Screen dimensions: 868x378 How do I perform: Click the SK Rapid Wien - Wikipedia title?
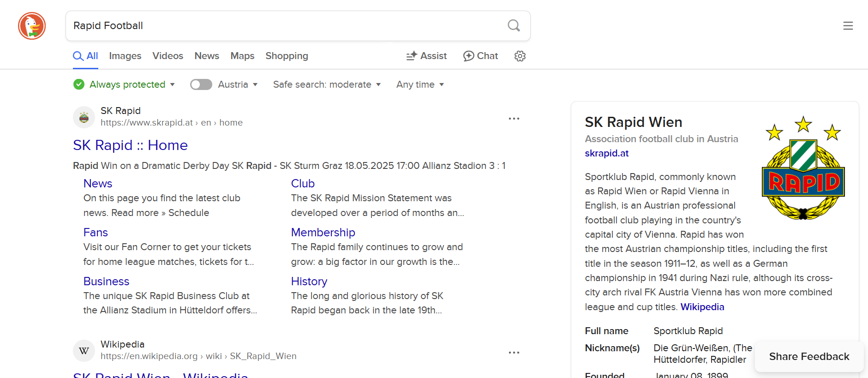coord(161,375)
